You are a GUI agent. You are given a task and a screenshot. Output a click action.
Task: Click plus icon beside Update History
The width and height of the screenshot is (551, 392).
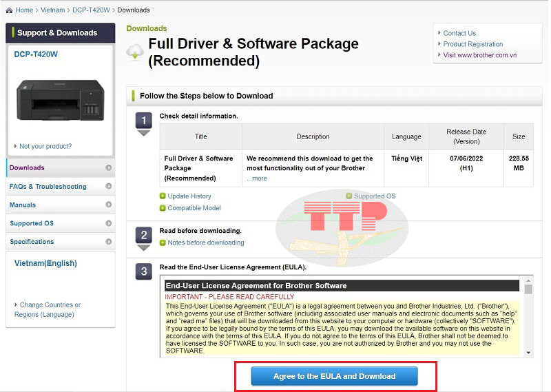coord(163,196)
